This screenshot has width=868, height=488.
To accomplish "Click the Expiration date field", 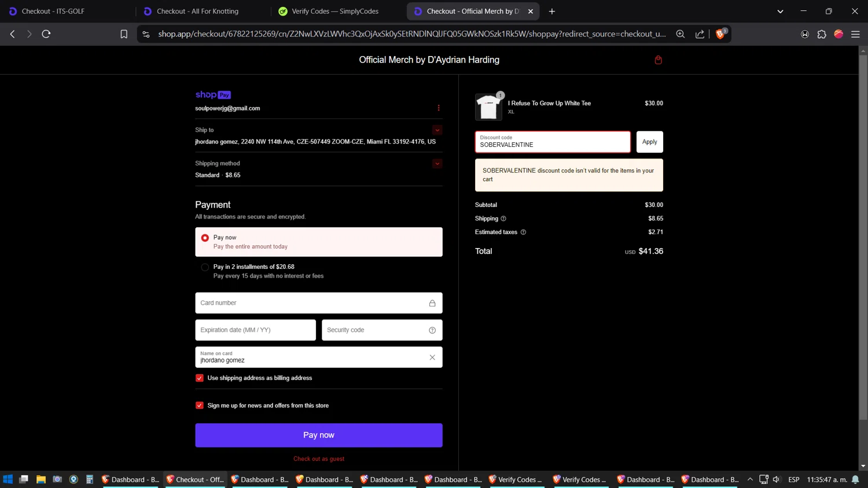I will pyautogui.click(x=255, y=330).
